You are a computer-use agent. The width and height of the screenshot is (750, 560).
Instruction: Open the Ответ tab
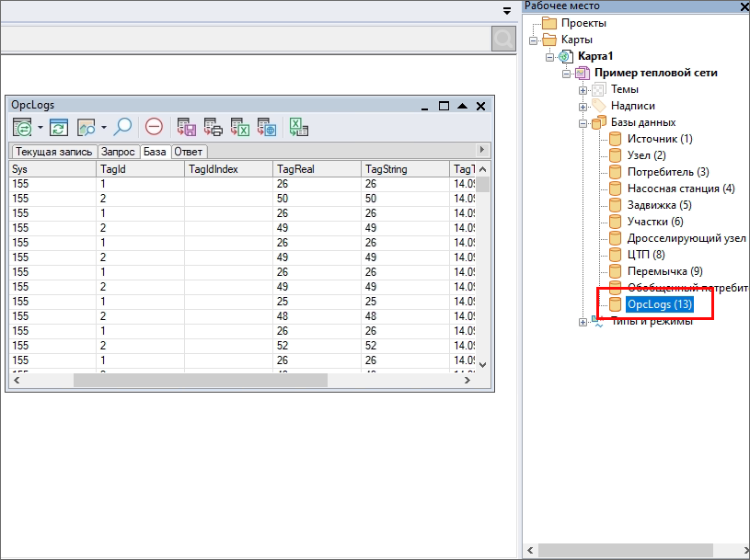[189, 151]
